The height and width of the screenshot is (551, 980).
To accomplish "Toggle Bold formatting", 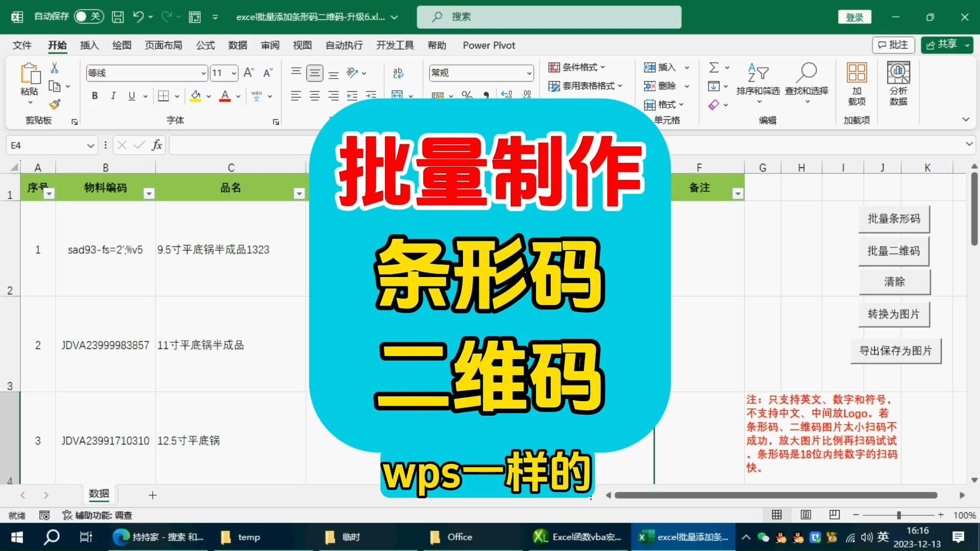I will click(95, 96).
